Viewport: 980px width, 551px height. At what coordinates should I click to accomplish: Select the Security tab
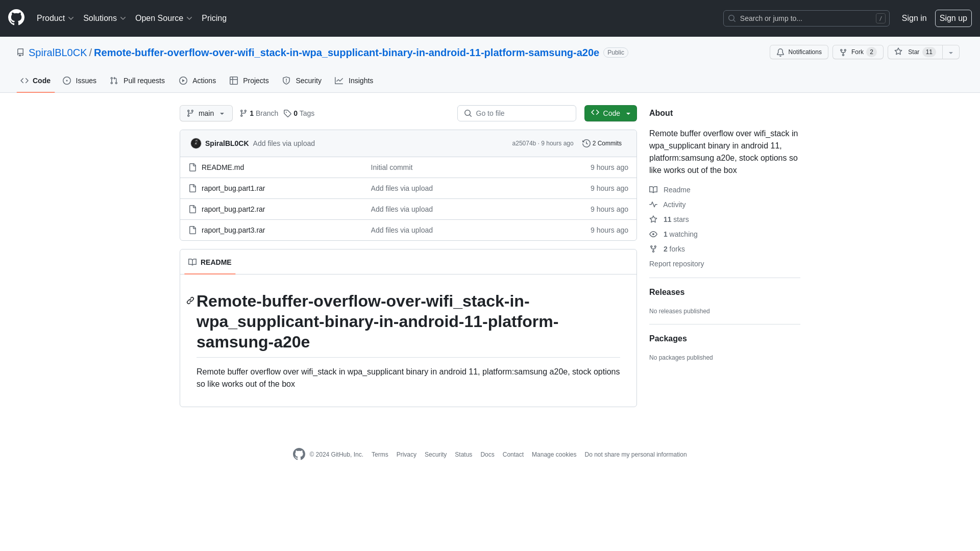coord(302,81)
